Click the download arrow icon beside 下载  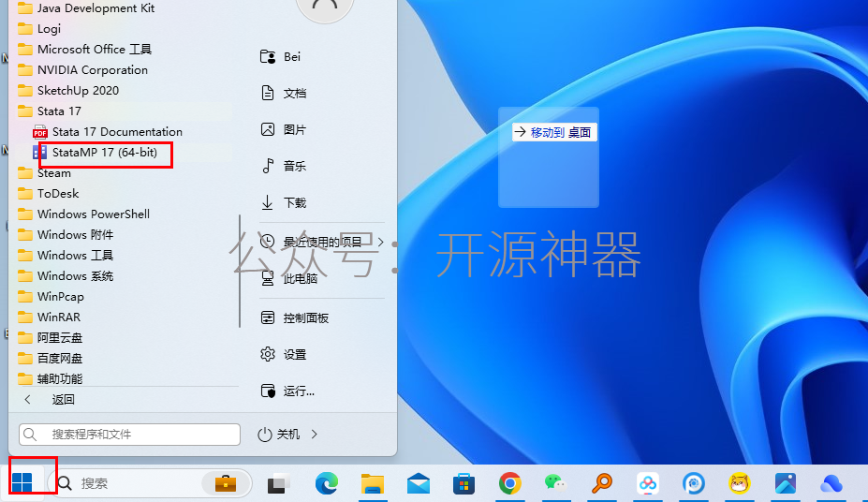(268, 202)
